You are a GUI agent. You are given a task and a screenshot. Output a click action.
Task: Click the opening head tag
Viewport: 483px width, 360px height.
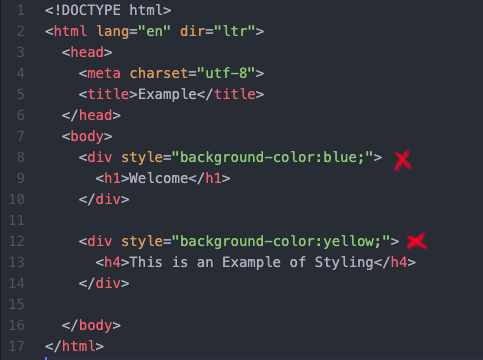click(87, 52)
